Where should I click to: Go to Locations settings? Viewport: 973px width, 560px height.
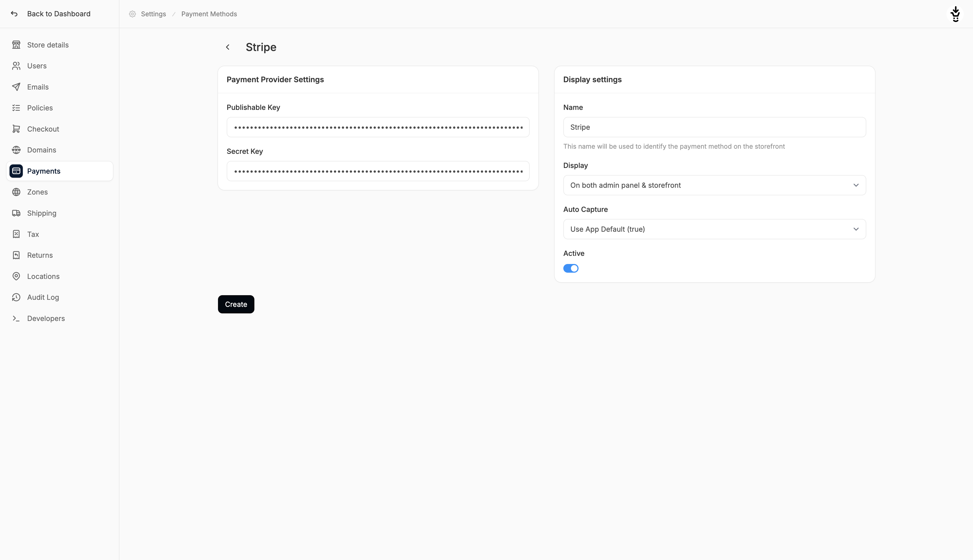(60, 276)
